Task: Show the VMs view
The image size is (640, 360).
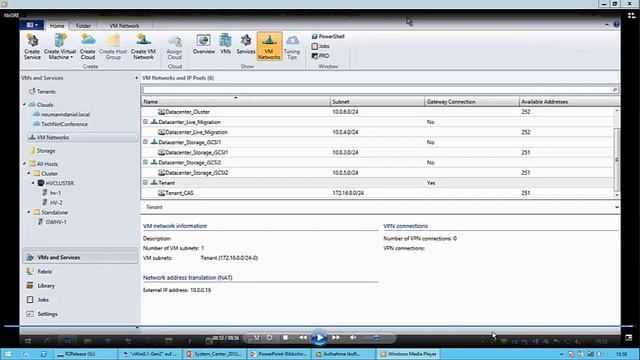Action: point(225,44)
